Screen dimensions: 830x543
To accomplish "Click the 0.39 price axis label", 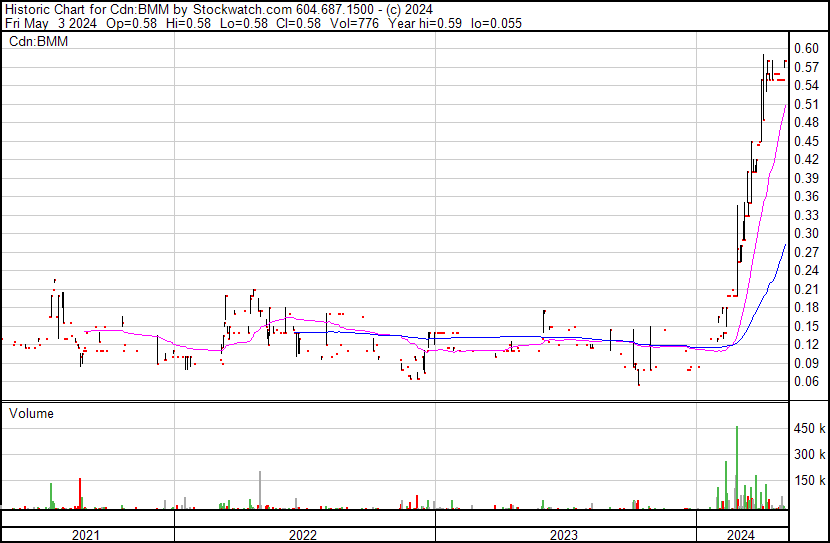I will 807,178.
